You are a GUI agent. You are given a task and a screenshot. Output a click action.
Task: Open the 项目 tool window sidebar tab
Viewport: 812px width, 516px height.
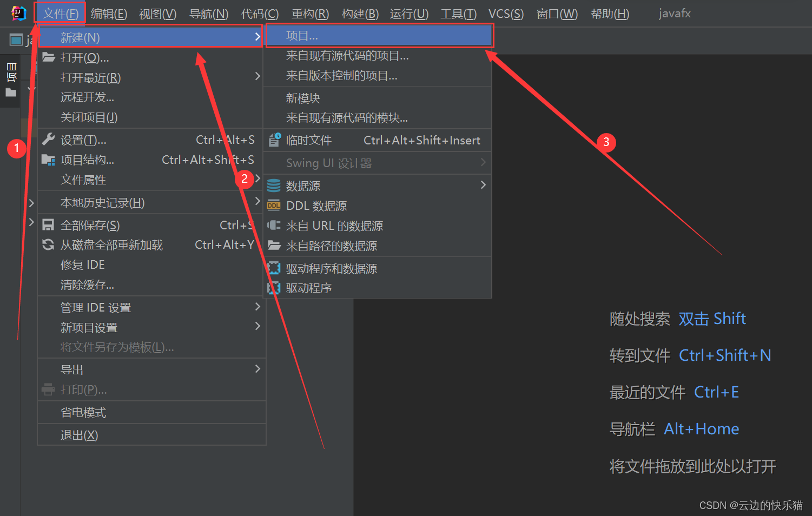(11, 72)
